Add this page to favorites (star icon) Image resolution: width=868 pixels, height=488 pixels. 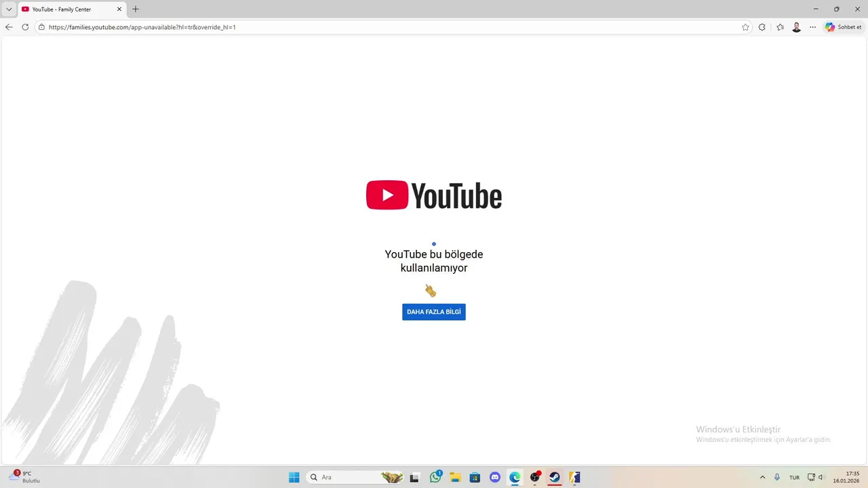[x=745, y=27]
